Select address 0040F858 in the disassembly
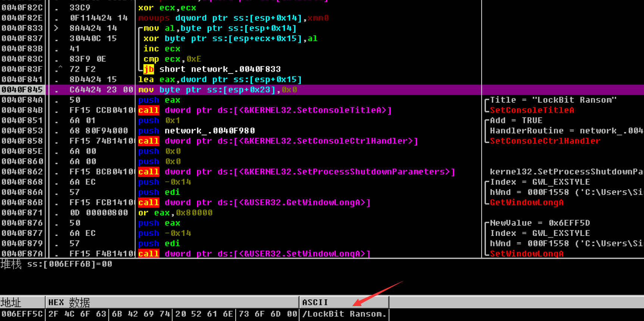 [x=22, y=141]
